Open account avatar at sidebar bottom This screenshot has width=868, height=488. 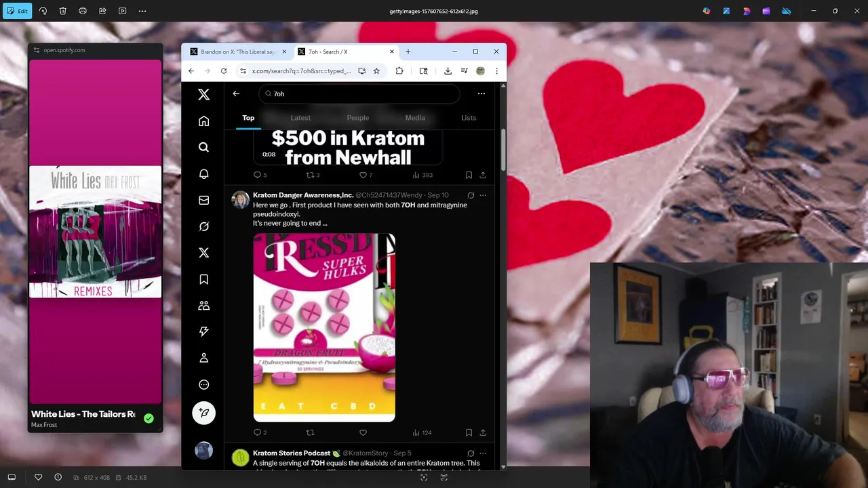203,450
